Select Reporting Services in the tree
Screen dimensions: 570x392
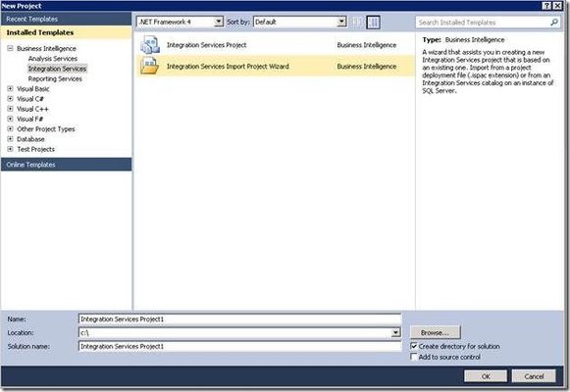pos(55,78)
